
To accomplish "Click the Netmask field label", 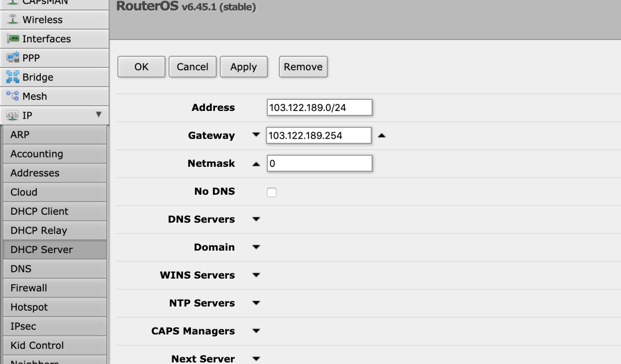I will (211, 163).
